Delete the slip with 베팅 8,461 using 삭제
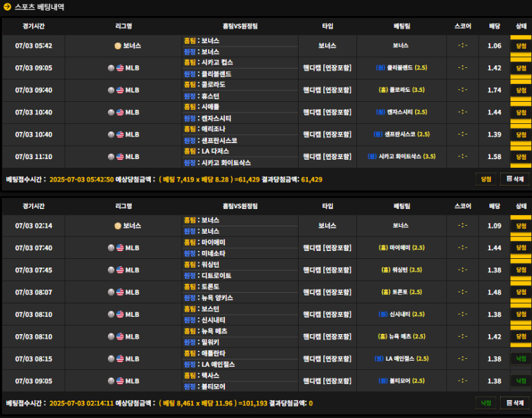This screenshot has width=532, height=418. point(515,403)
